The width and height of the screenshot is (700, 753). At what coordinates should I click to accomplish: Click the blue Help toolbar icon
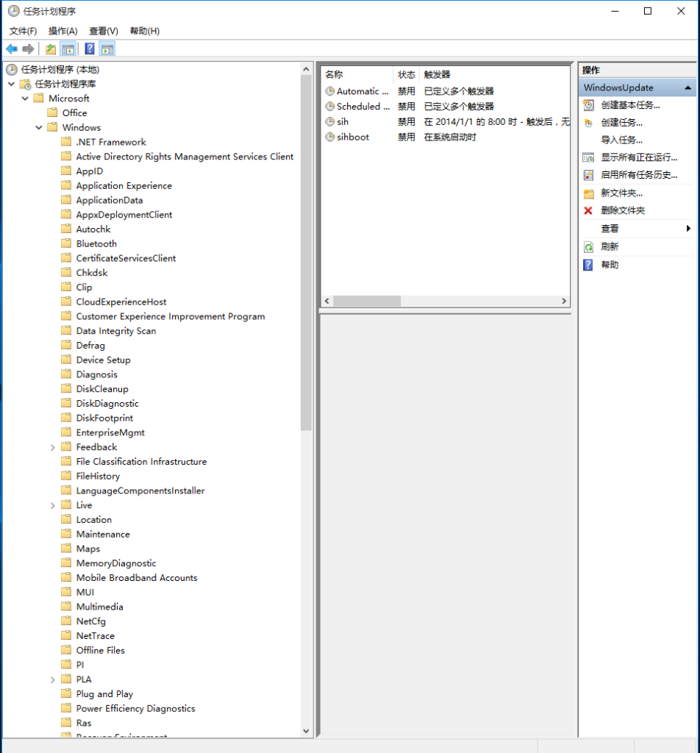[x=89, y=49]
